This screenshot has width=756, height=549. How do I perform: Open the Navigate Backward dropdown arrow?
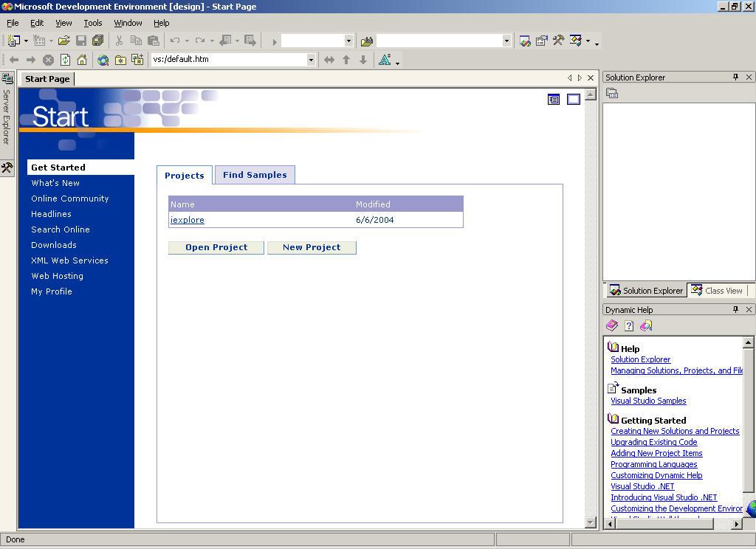[x=237, y=41]
